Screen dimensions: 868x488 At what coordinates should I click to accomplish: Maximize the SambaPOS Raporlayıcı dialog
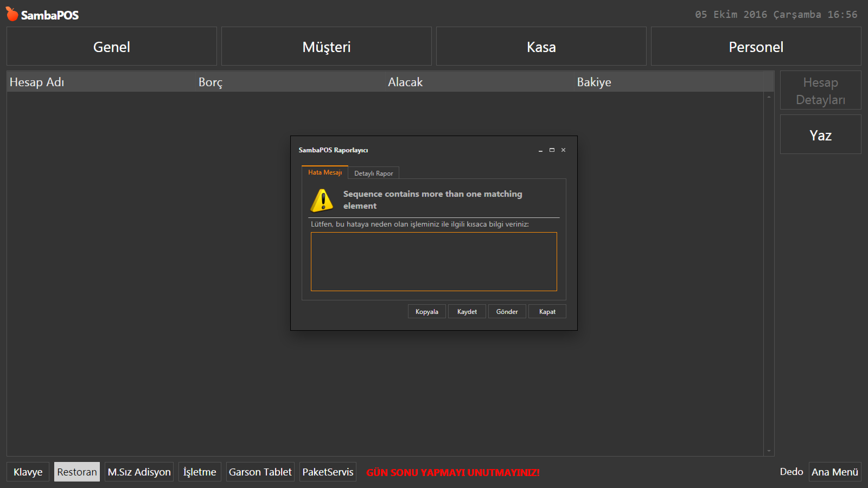[x=552, y=150]
